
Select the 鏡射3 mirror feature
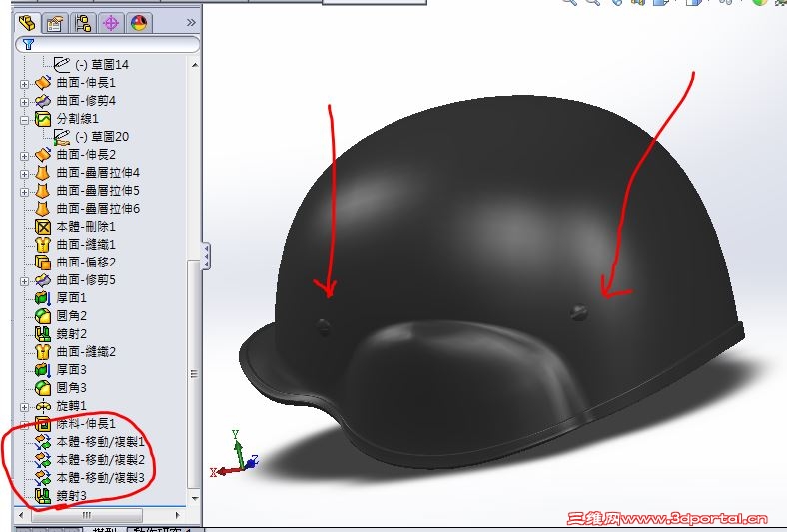pyautogui.click(x=61, y=496)
